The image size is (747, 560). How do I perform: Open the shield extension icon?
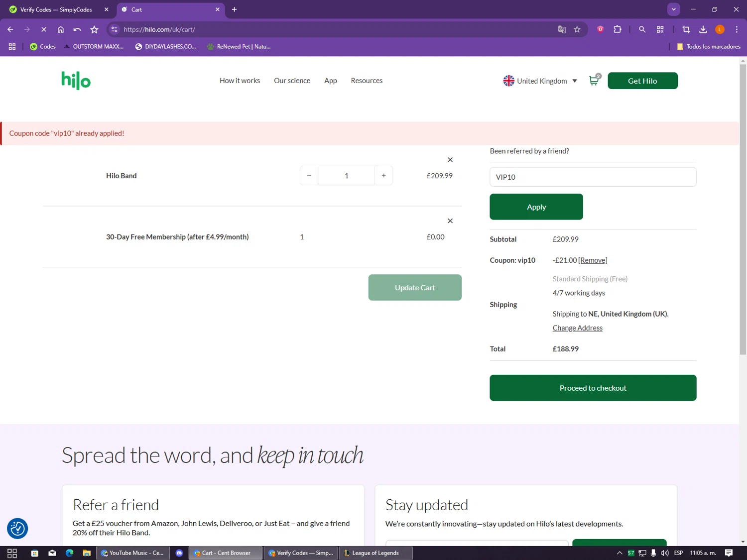(x=601, y=29)
